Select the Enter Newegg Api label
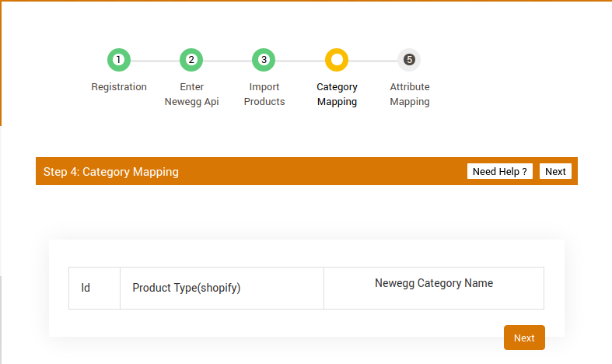 coord(191,94)
